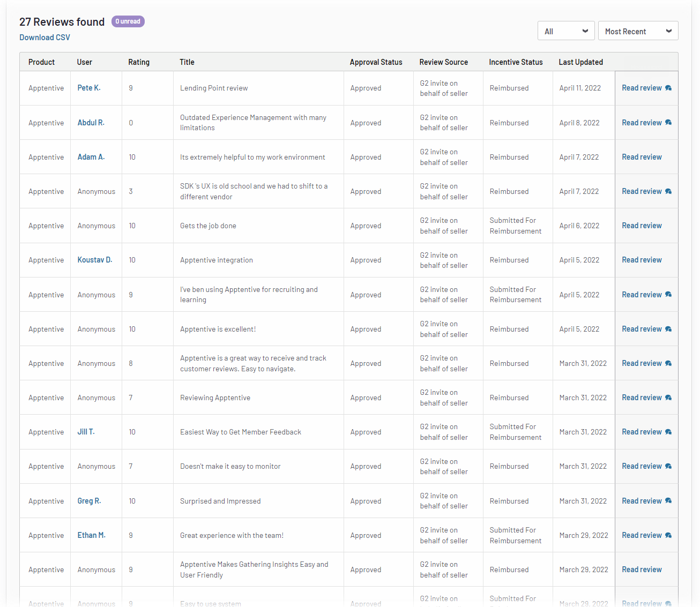Click the chat icon on the 'Reviewing Apptentive' row
This screenshot has width=700, height=607.
click(668, 397)
